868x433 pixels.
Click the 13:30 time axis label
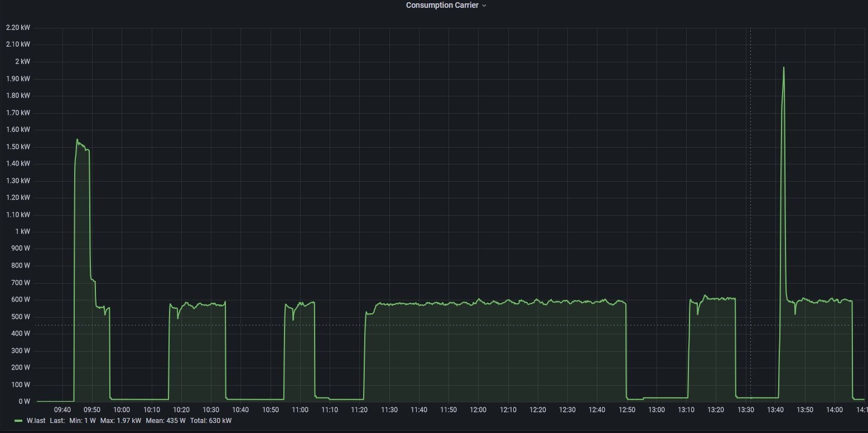point(745,410)
